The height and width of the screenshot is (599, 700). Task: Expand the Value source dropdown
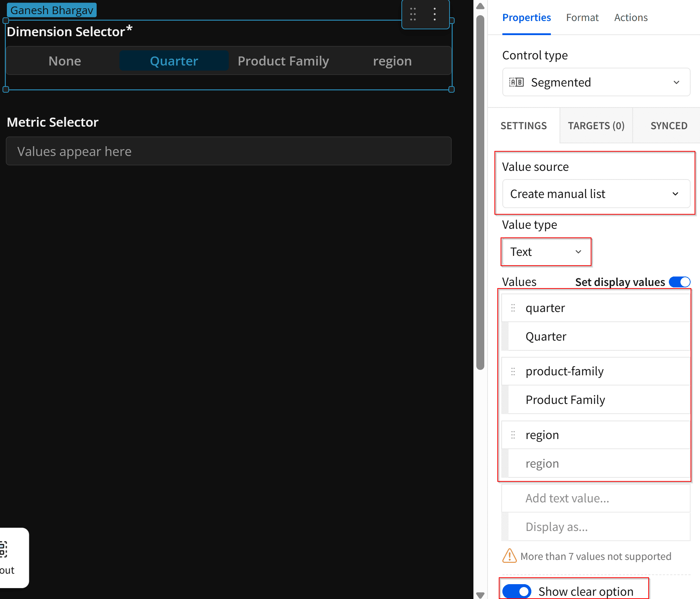[x=596, y=194]
